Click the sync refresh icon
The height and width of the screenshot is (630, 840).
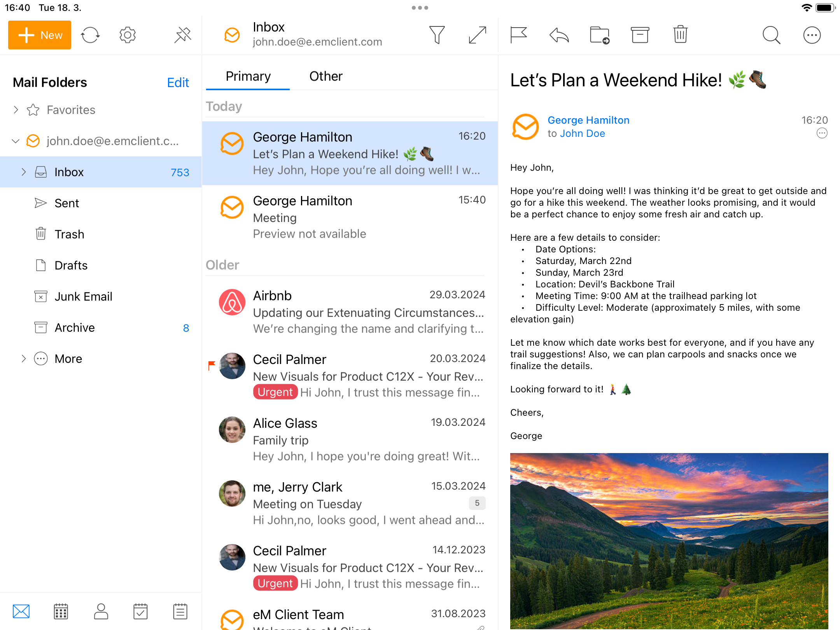(90, 35)
